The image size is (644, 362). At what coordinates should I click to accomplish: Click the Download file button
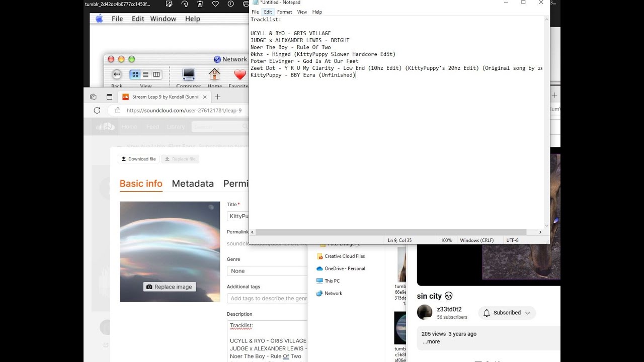pyautogui.click(x=138, y=159)
